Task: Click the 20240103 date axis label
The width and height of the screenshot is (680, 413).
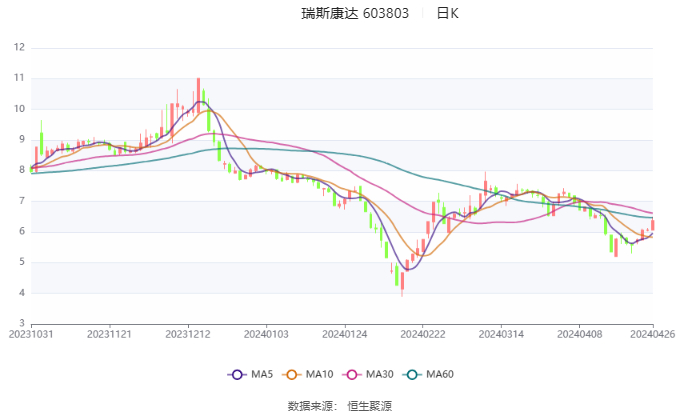Action: tap(266, 334)
